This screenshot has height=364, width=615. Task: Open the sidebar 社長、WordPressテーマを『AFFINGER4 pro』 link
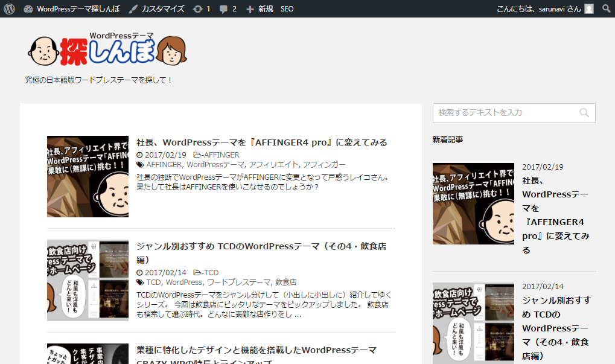(556, 215)
